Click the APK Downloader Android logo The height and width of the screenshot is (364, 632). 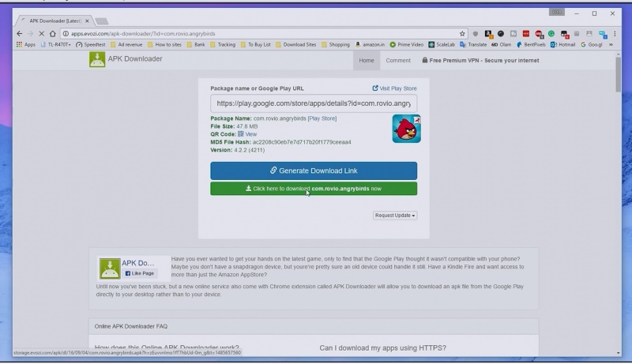(x=97, y=59)
